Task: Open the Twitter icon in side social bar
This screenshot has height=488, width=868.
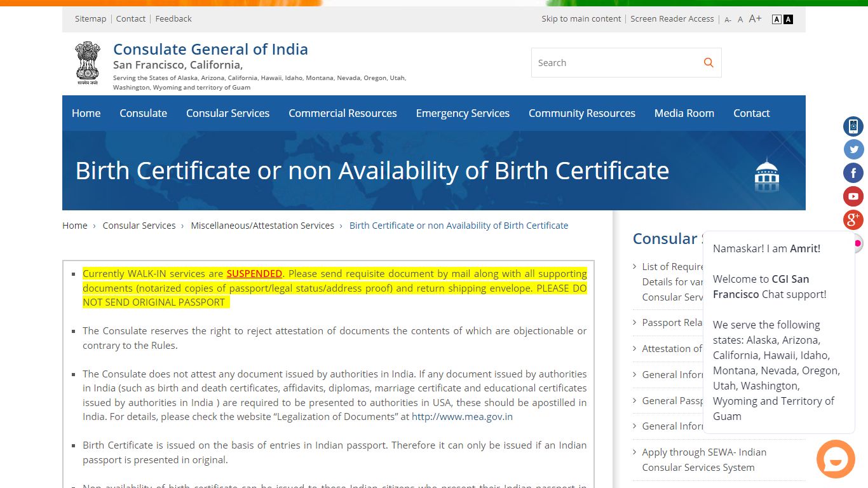Action: [x=853, y=150]
